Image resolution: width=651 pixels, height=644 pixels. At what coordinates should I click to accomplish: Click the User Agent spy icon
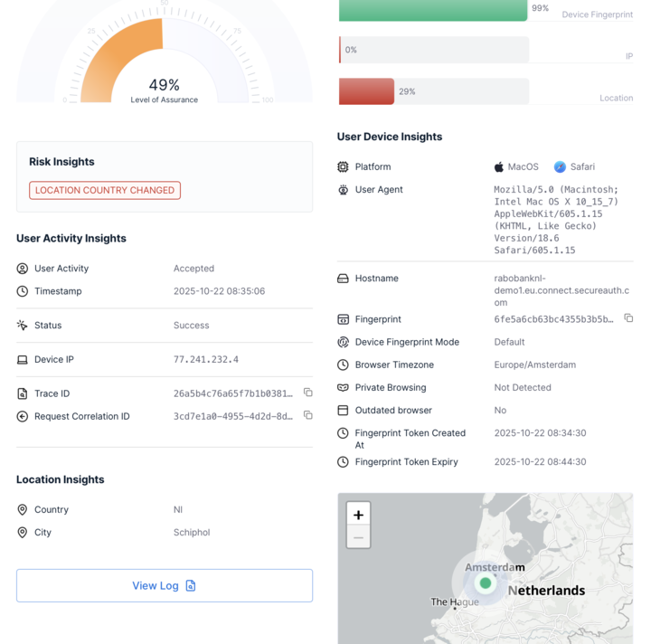pos(343,190)
